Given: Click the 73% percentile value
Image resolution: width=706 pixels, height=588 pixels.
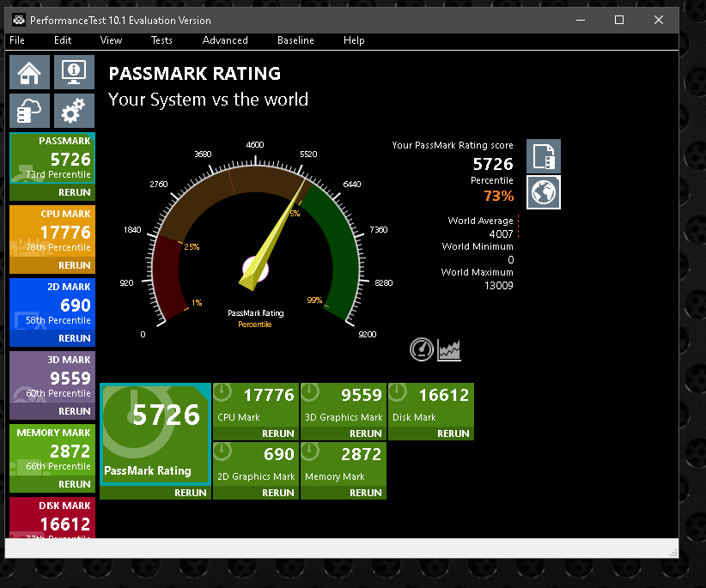Looking at the screenshot, I should click(x=498, y=196).
